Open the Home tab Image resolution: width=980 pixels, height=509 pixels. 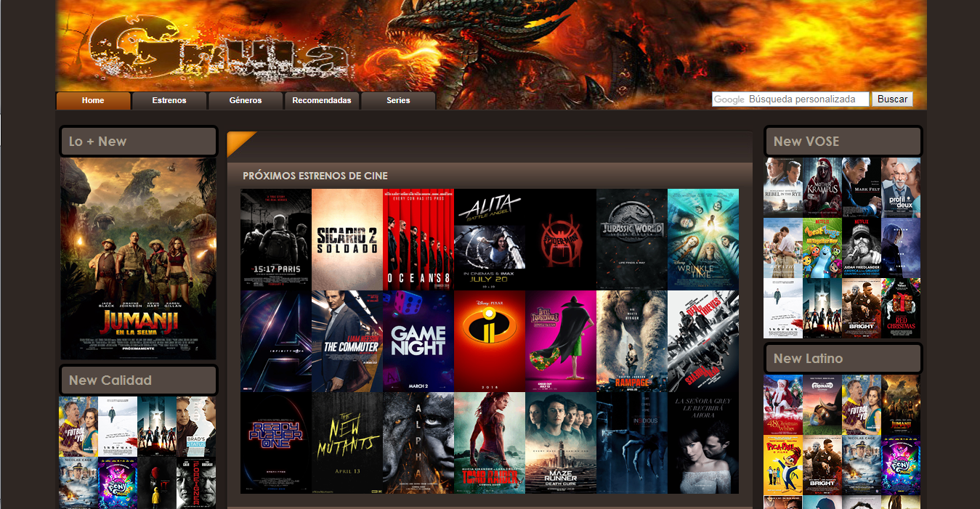(x=93, y=100)
